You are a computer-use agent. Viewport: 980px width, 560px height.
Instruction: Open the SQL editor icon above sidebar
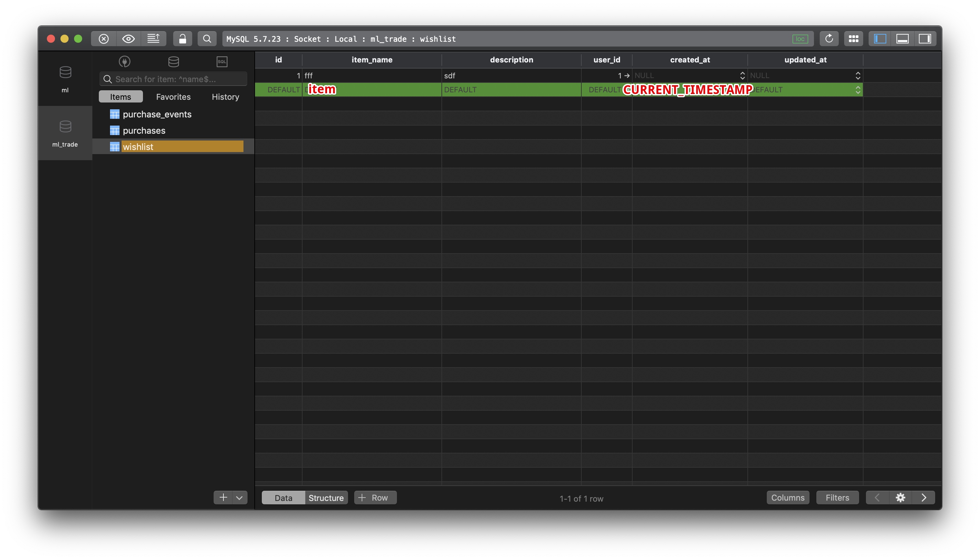coord(222,61)
